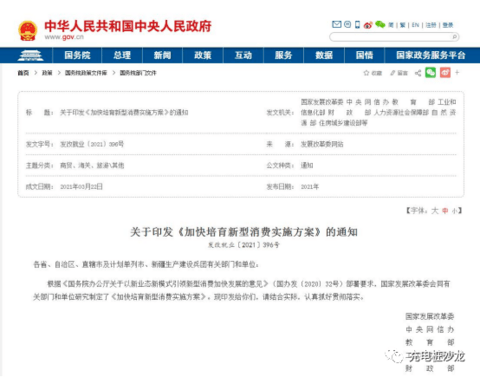This screenshot has width=480, height=377.
Task: Click the source value 发展改革委网站
Action: click(322, 144)
